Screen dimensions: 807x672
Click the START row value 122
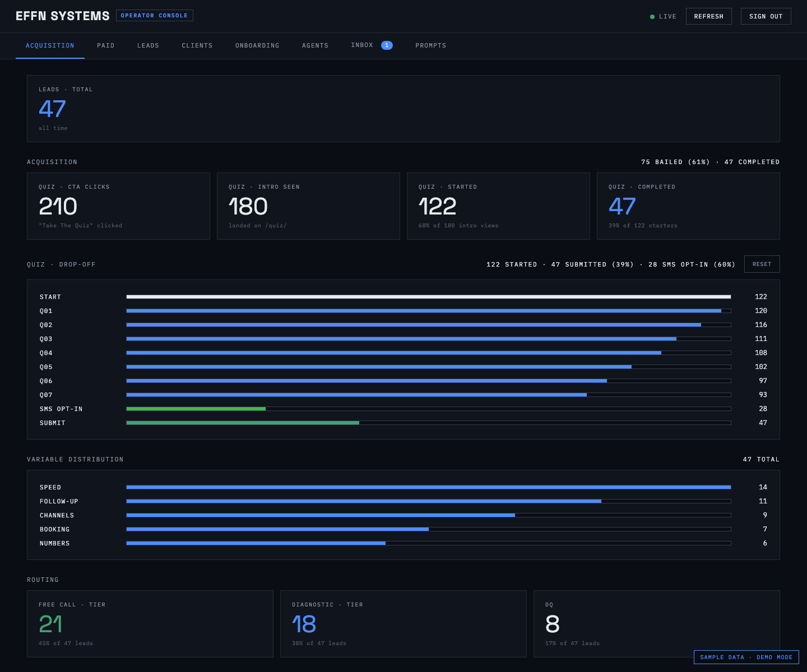click(x=761, y=297)
